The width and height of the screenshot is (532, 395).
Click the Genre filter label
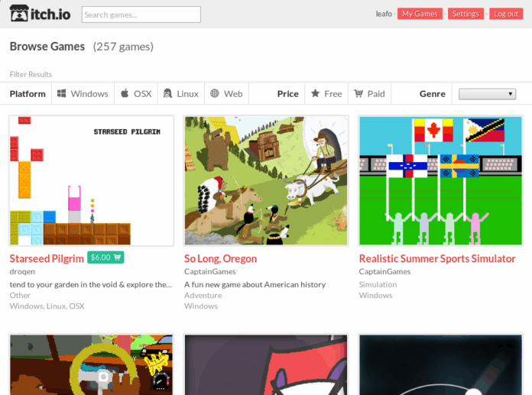tap(433, 94)
